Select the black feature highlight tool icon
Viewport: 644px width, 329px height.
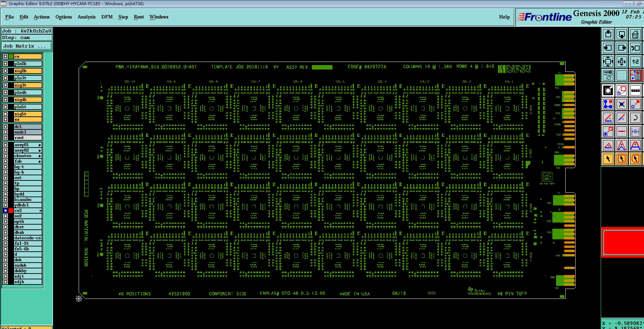coord(608,90)
